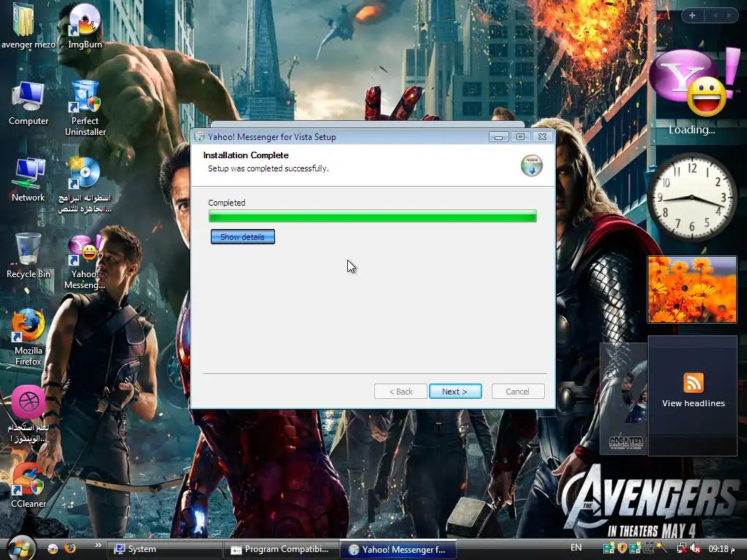Click the orange flowers slideshow gadget
Viewport: 747px width, 560px height.
point(692,289)
